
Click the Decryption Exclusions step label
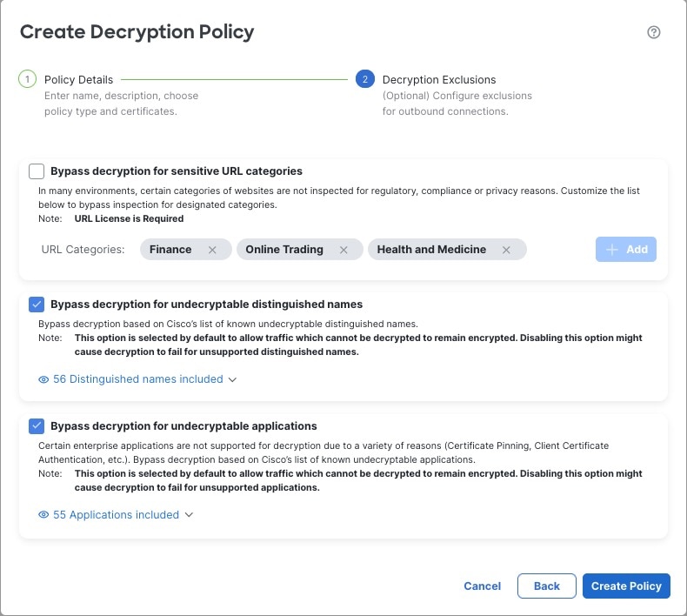439,80
